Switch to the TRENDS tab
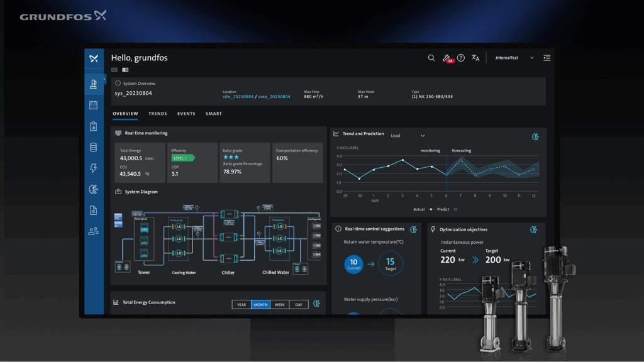 (158, 114)
